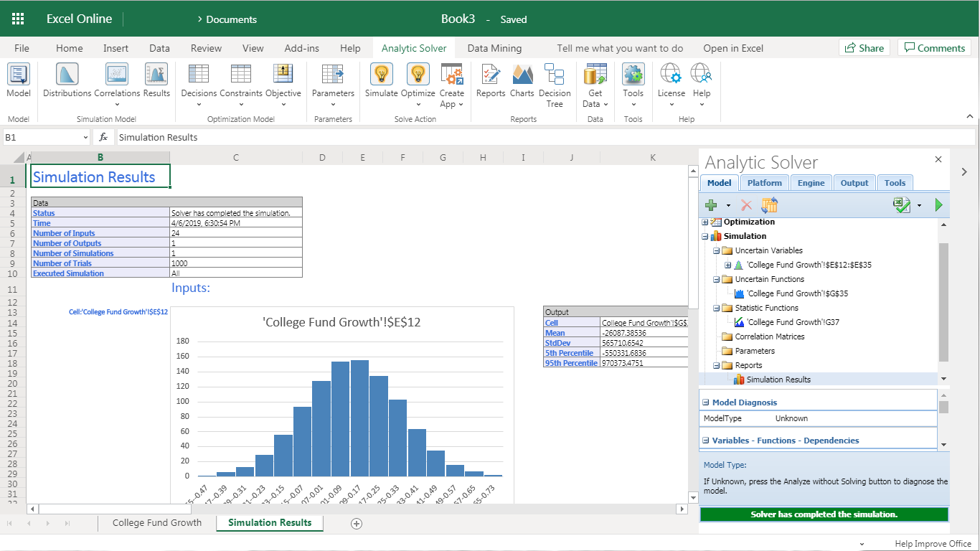Open the green plus add dropdown arrow
This screenshot has height=551, width=980.
728,206
